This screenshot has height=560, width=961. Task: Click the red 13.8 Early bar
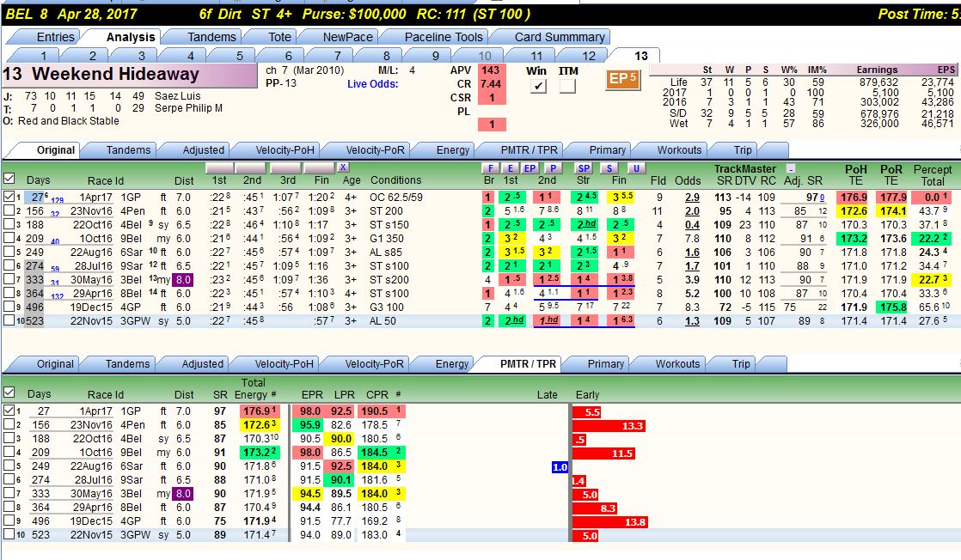click(609, 522)
